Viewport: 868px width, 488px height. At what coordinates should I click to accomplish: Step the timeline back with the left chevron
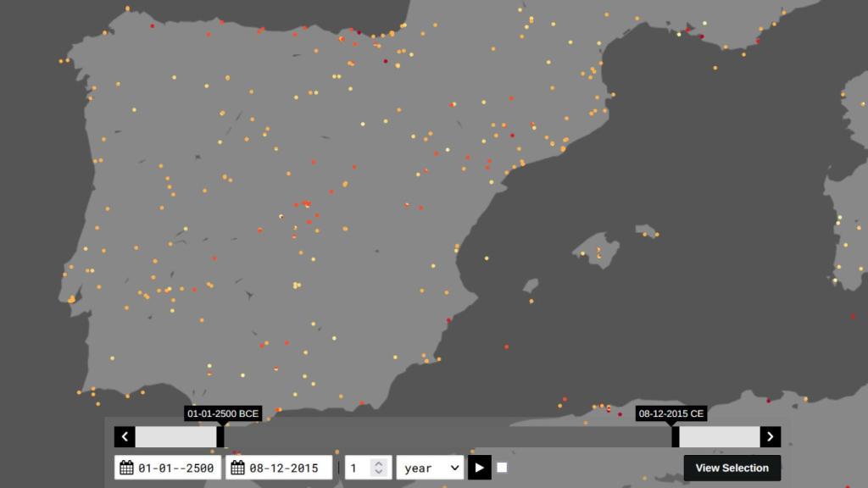[x=124, y=436]
